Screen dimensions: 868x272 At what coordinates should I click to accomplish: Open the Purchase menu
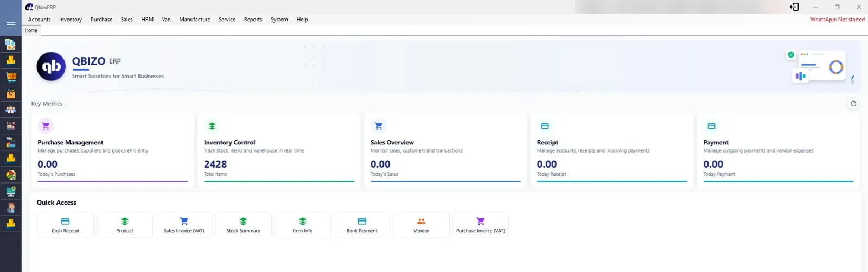(101, 20)
